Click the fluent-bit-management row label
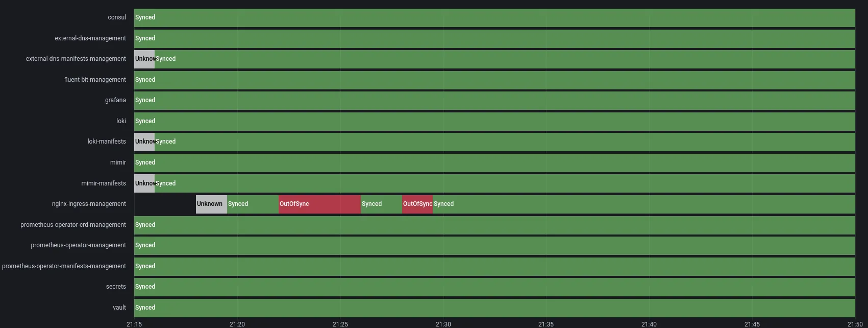The image size is (868, 328). tap(95, 80)
